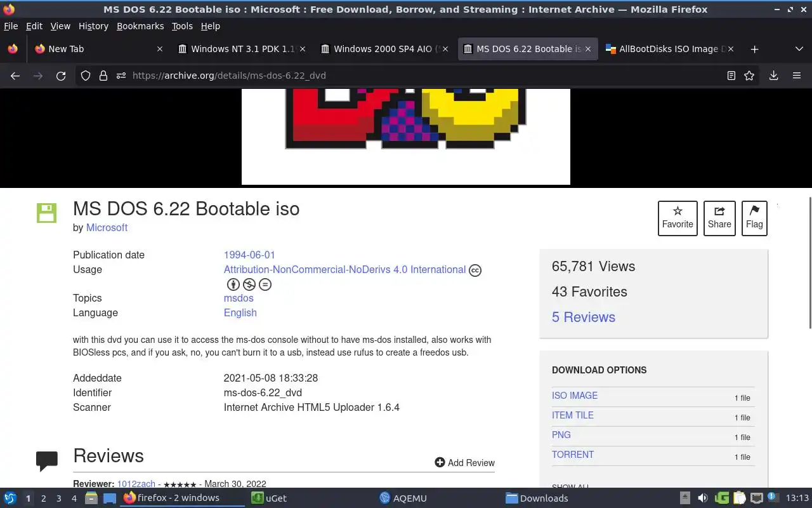Viewport: 812px width, 508px height.
Task: Close the New Tab tab
Action: (160, 49)
